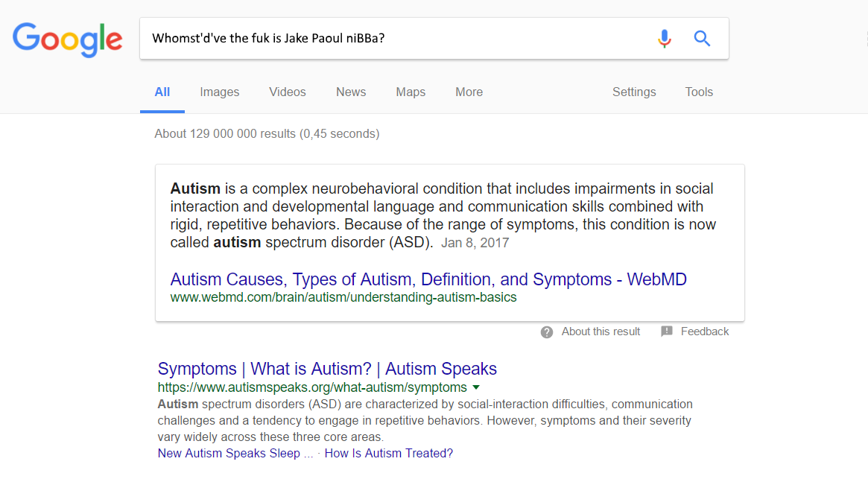Select the All results tab
Image resolution: width=868 pixels, height=479 pixels.
point(162,92)
